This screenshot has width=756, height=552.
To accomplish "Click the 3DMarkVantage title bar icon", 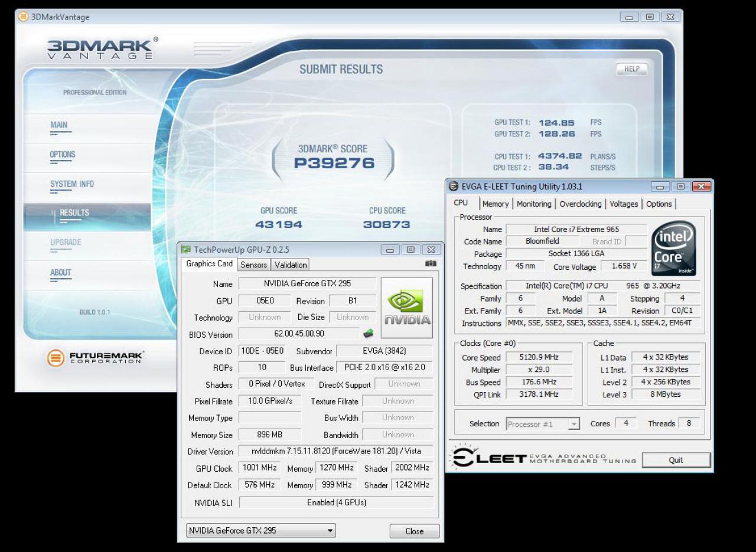I will pos(23,17).
